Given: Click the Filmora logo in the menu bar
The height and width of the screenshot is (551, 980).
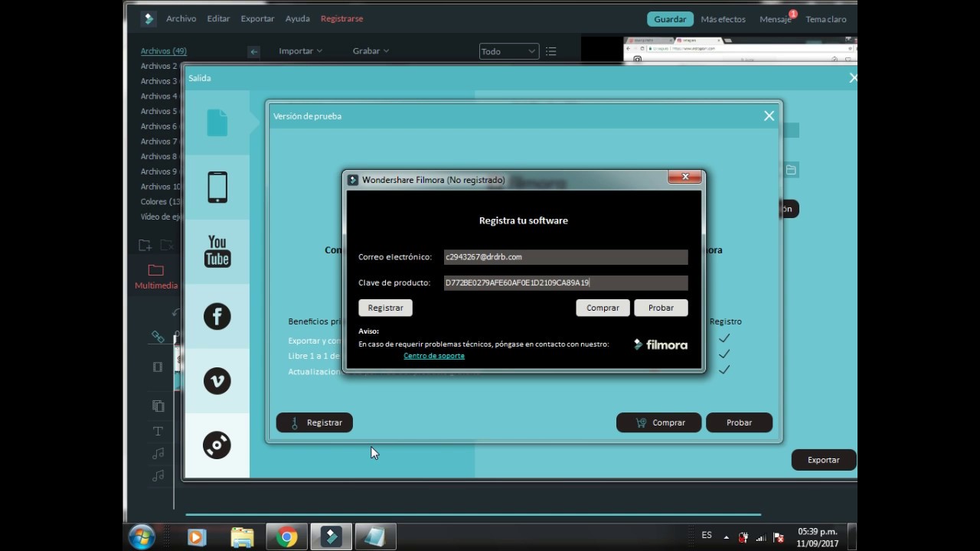Looking at the screenshot, I should (x=149, y=19).
